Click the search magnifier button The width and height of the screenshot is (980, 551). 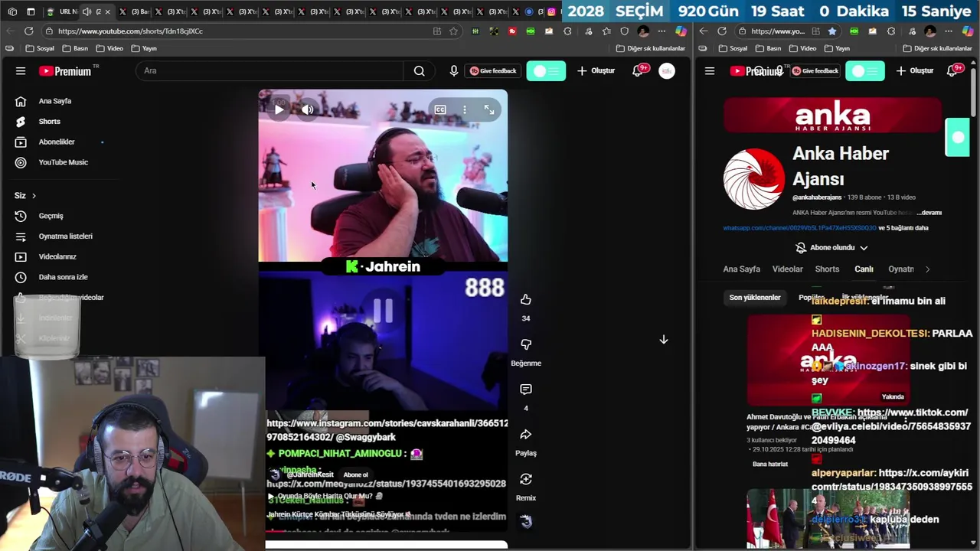tap(419, 71)
